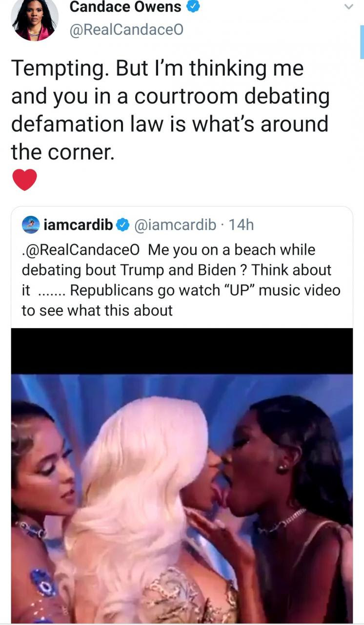Click the black bar above the video

click(182, 351)
